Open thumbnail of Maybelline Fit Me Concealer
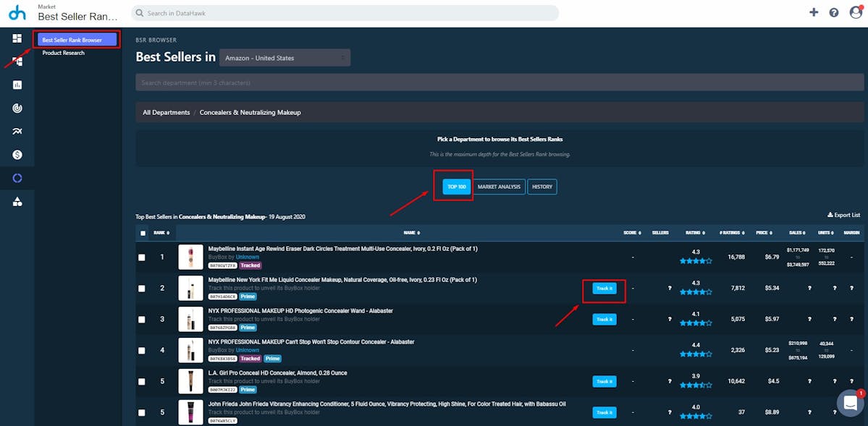 coord(190,289)
